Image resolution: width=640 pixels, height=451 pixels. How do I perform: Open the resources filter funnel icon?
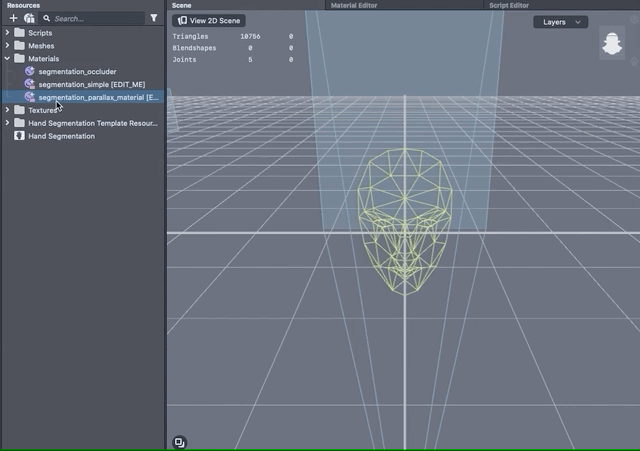pos(153,18)
